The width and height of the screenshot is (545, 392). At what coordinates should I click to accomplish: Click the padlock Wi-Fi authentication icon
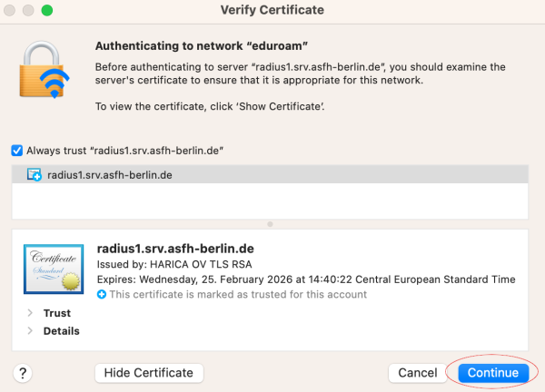click(x=45, y=70)
